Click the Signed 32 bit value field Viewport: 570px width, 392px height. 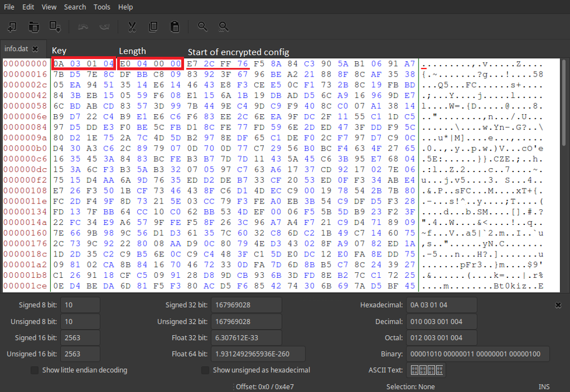[x=246, y=305]
